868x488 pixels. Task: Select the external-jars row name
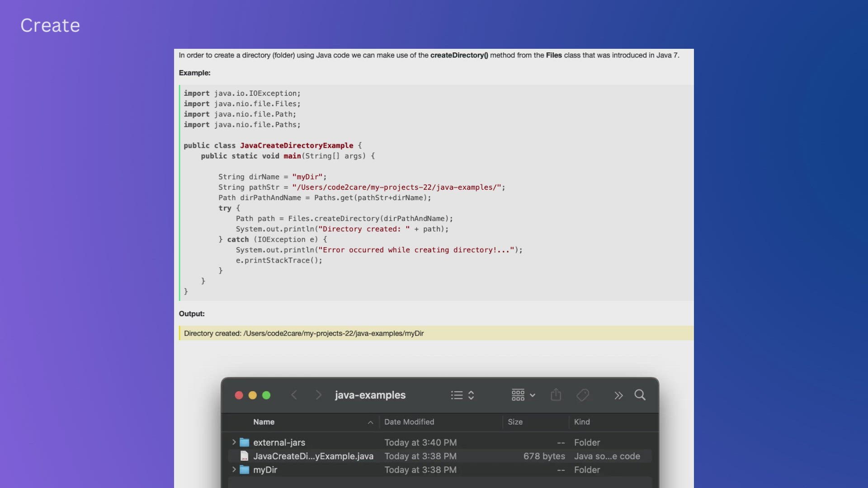tap(279, 443)
